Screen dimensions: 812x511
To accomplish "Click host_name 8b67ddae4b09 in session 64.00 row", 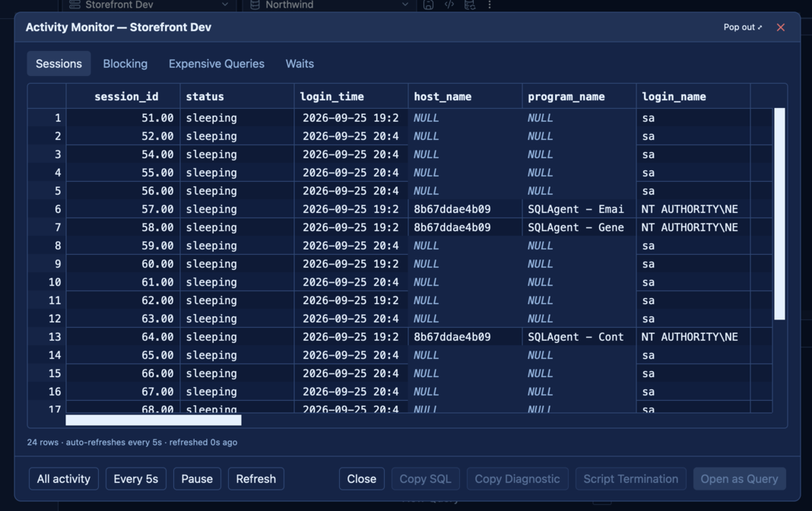I will (465, 337).
